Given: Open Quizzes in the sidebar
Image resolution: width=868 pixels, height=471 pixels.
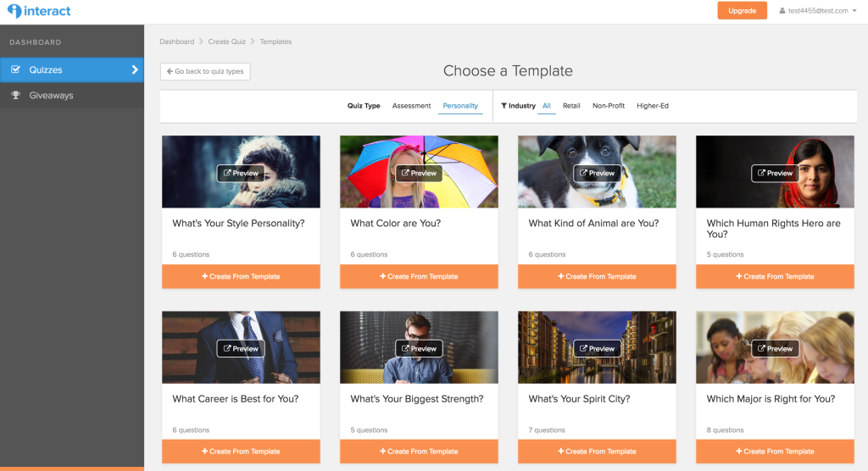Looking at the screenshot, I should 72,69.
